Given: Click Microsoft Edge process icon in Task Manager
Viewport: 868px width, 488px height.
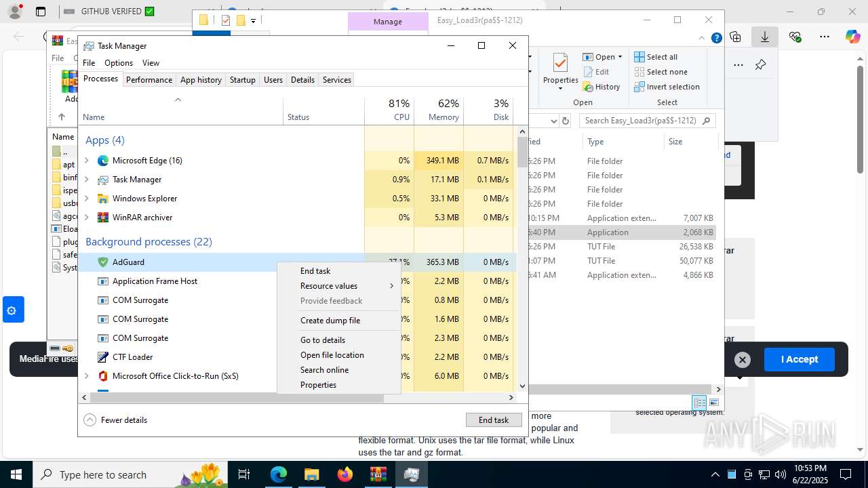Looking at the screenshot, I should click(103, 161).
